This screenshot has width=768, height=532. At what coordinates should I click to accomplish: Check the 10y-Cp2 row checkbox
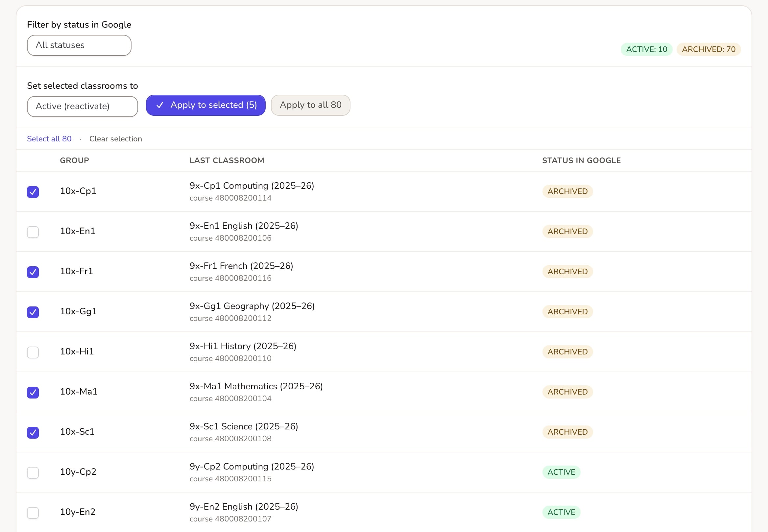[33, 472]
